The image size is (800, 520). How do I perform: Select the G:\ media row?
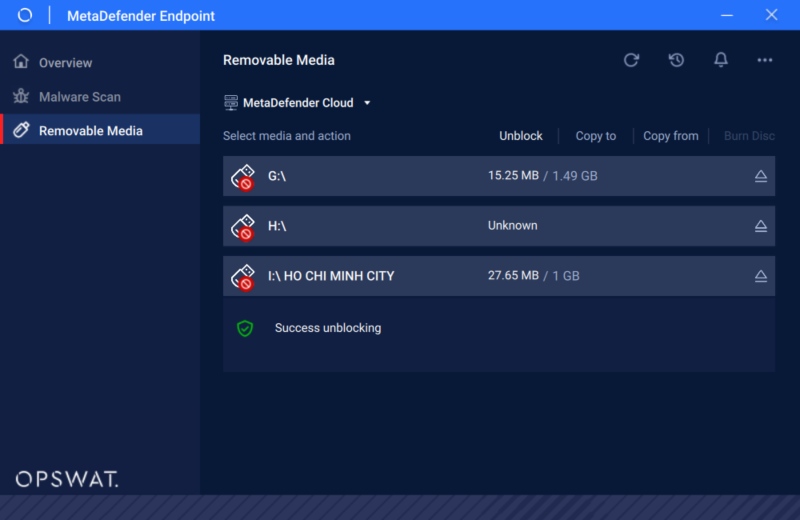[499, 176]
